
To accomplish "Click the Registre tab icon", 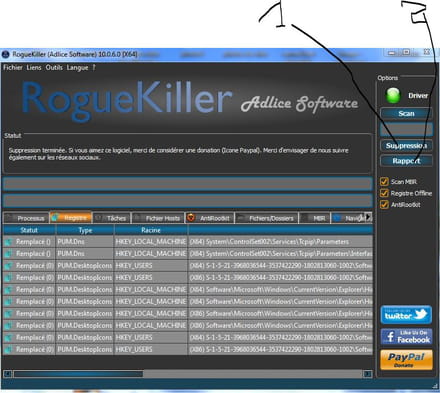I will (55, 218).
